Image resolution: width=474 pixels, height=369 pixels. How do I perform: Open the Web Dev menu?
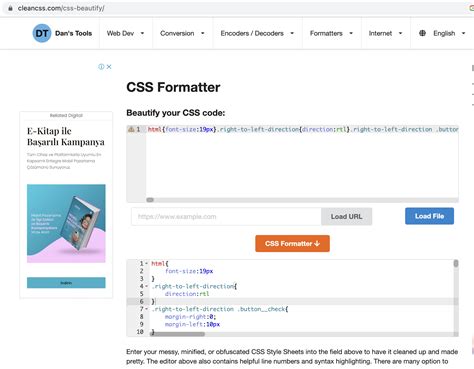click(120, 33)
